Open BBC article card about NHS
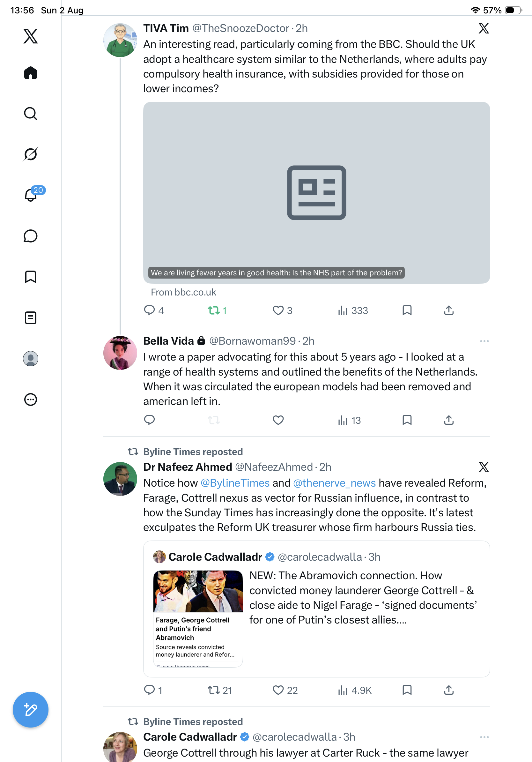 coord(316,192)
